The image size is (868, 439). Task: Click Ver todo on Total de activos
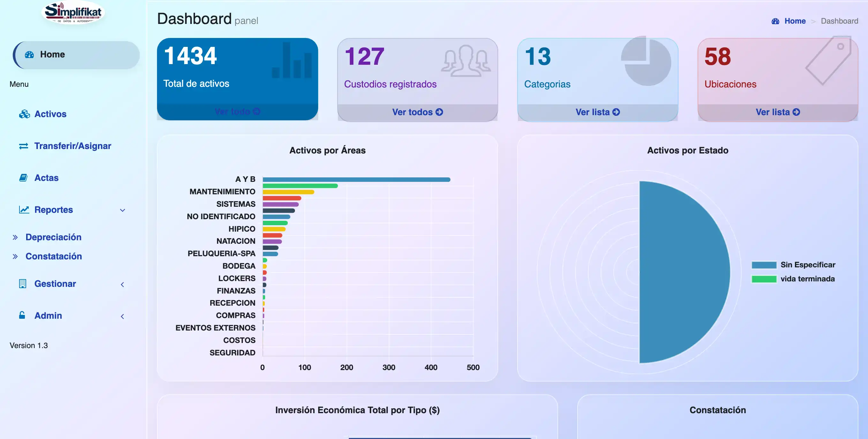click(237, 112)
